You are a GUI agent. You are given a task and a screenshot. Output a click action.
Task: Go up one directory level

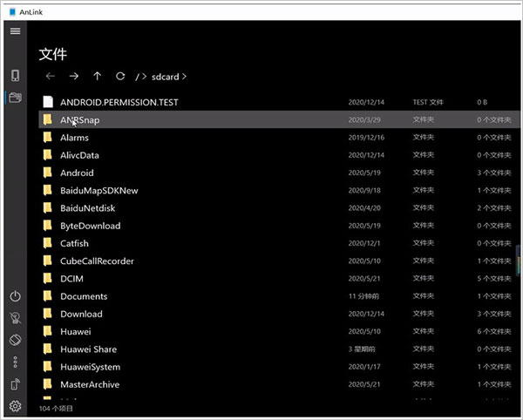[x=97, y=77]
